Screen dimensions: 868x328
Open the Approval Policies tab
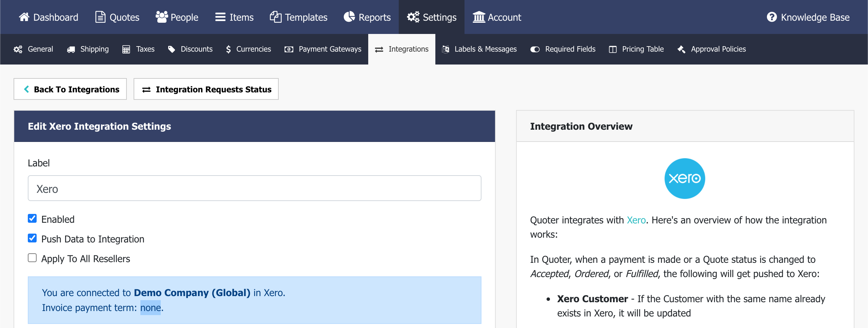coord(712,49)
